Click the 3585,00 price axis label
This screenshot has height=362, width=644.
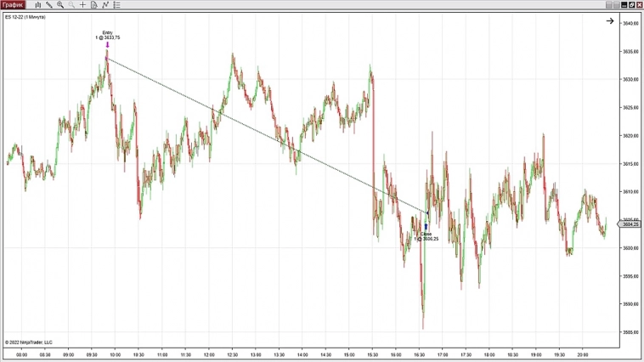click(x=630, y=332)
